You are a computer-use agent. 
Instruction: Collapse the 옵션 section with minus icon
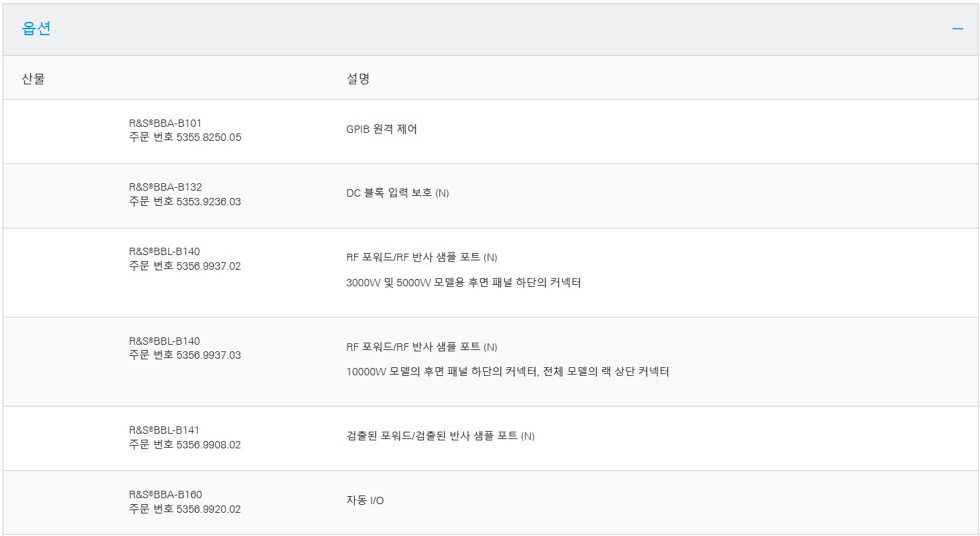(957, 29)
